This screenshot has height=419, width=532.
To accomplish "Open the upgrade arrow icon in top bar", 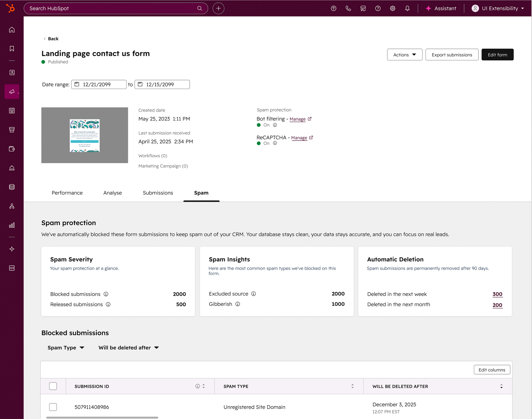I will click(x=334, y=8).
